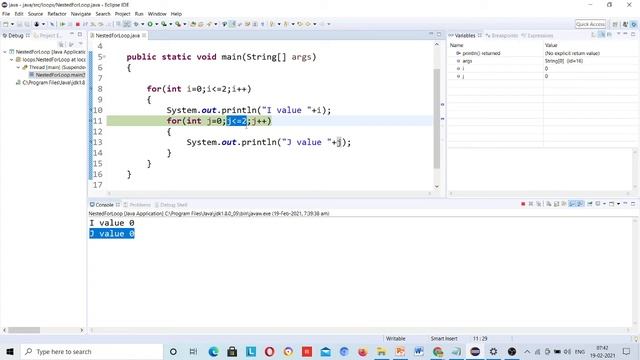
Task: Maximize the editor area
Action: [439, 35]
